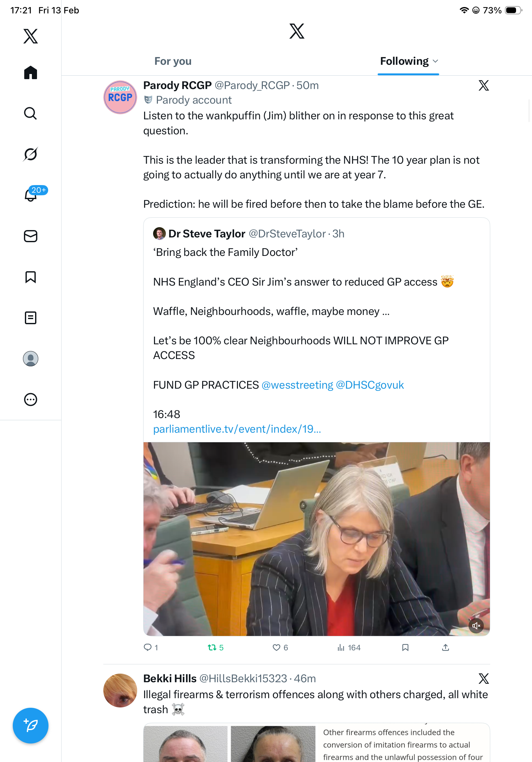Image resolution: width=532 pixels, height=762 pixels.
Task: Open the Search magnifier icon
Action: point(31,113)
